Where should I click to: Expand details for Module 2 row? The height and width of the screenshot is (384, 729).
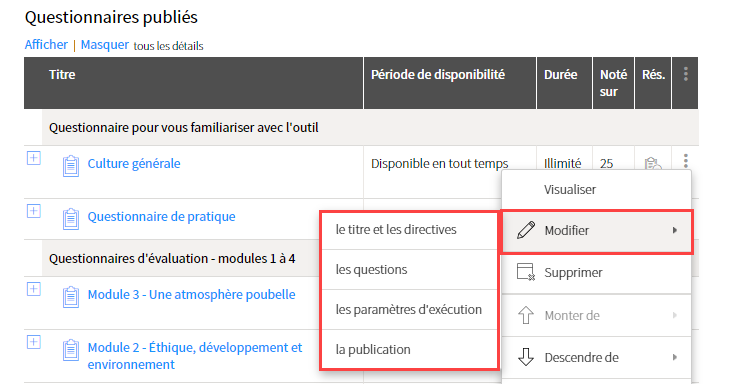pos(33,342)
